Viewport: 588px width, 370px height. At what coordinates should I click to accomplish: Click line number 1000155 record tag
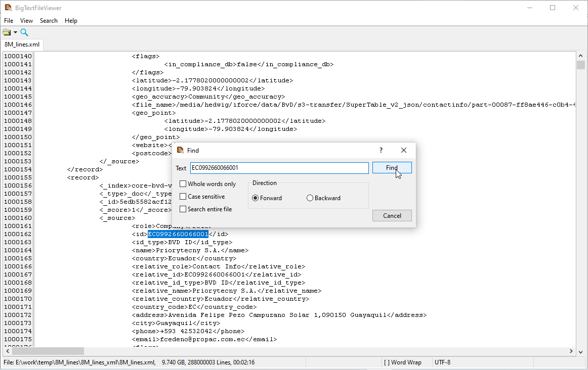click(x=18, y=177)
